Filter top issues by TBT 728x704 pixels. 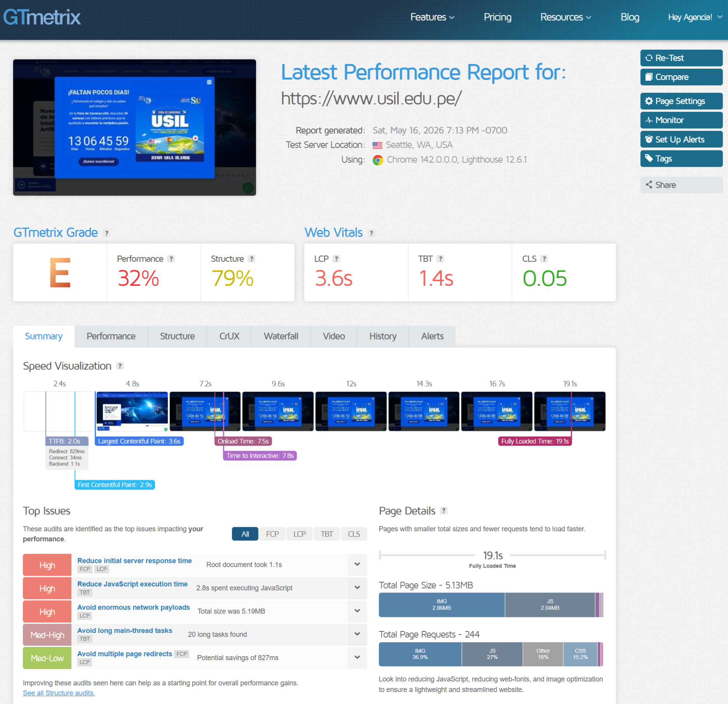327,534
